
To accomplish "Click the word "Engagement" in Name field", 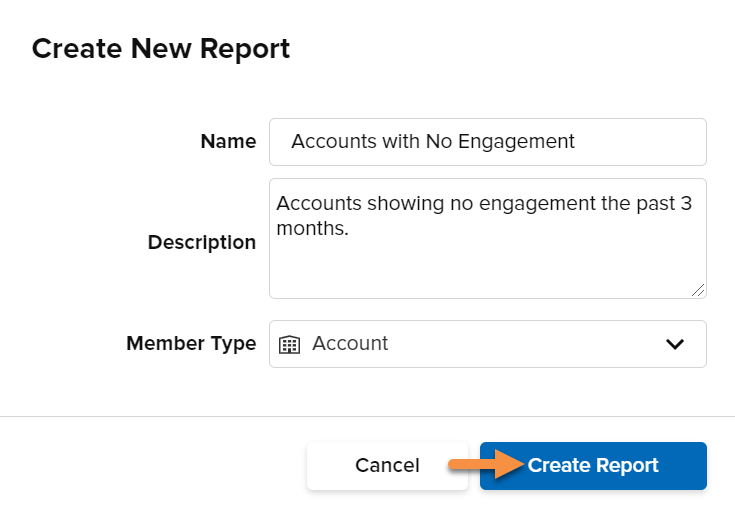I will click(x=516, y=142).
